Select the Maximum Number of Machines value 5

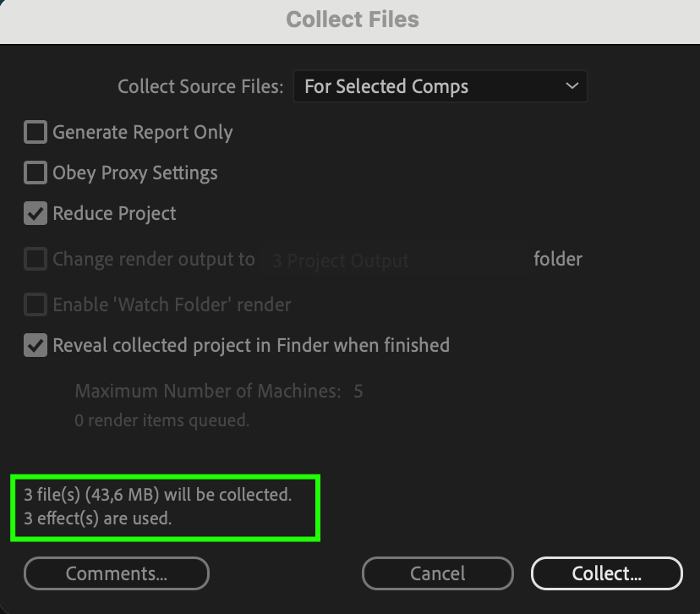coord(358,392)
